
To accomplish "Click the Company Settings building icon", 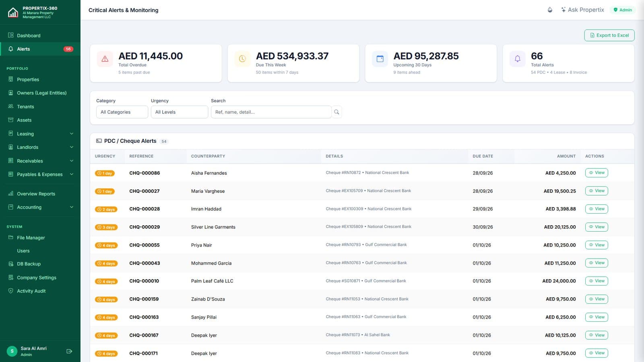I will click(11, 278).
